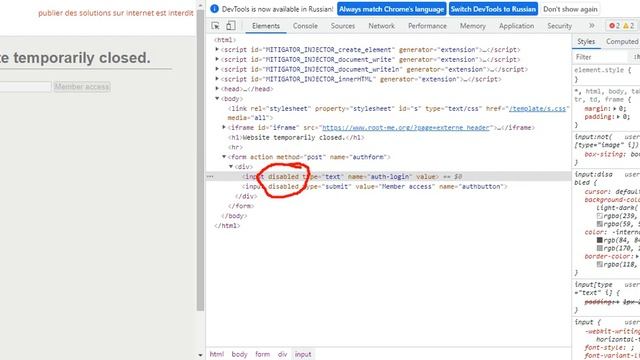Click the yellow warning count badge
This screenshot has width=640, height=360.
coord(629,26)
